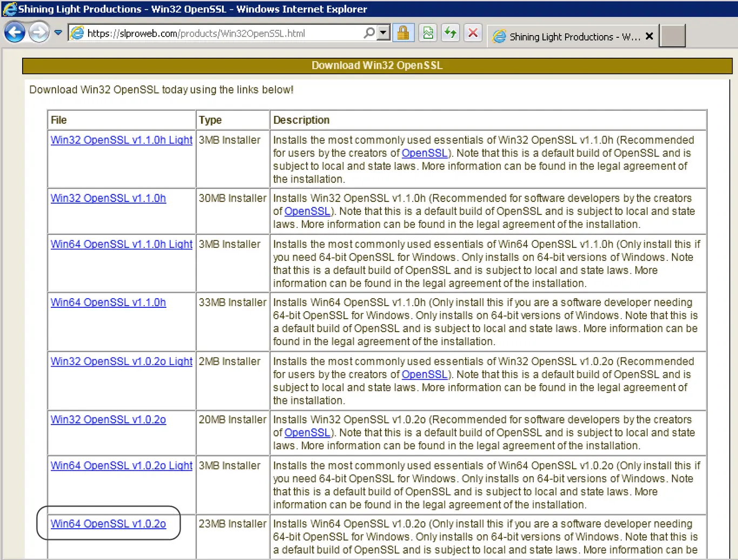Open the Win64 OpenSSL v1.0.2o Light link
Image resolution: width=738 pixels, height=560 pixels.
click(x=122, y=465)
